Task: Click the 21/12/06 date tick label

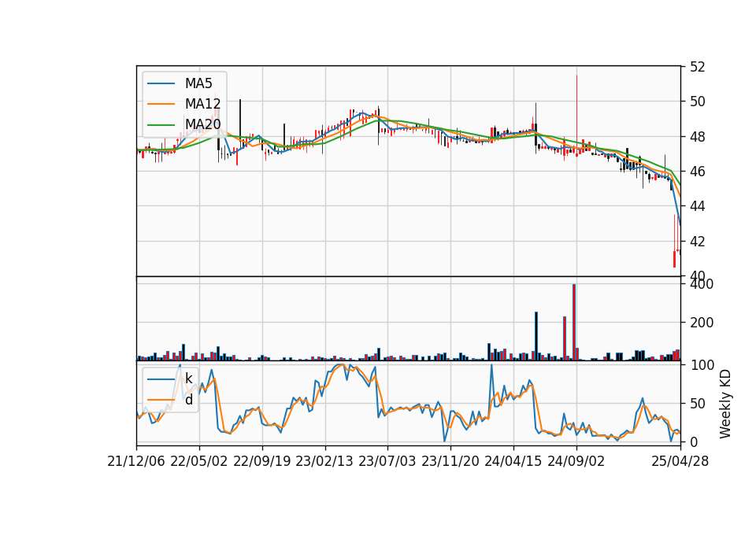Action: point(136,461)
